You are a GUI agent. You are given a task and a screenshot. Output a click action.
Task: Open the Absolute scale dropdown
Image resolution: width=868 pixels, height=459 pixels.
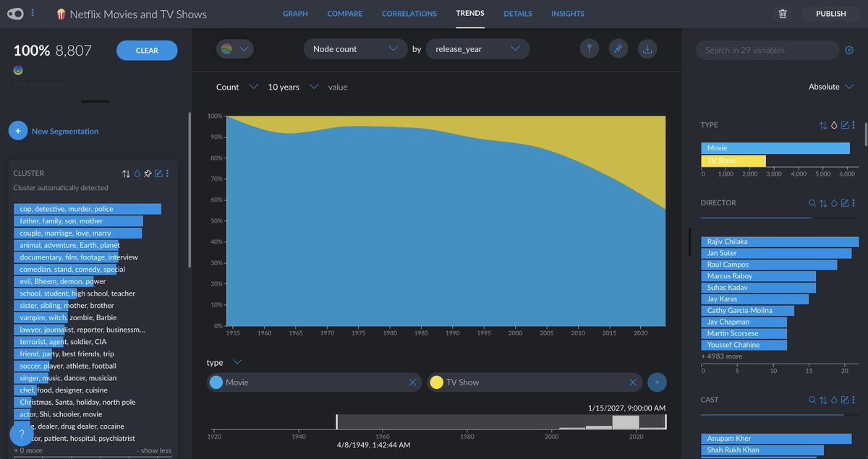pos(830,87)
